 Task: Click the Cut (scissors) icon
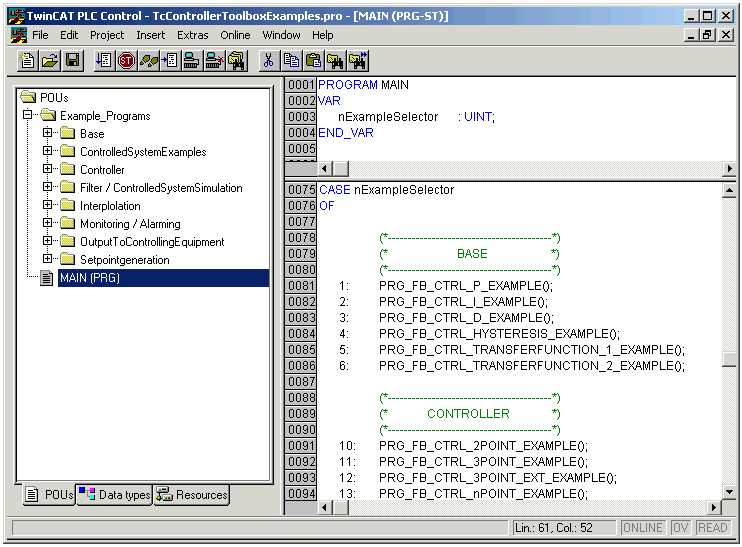point(268,61)
